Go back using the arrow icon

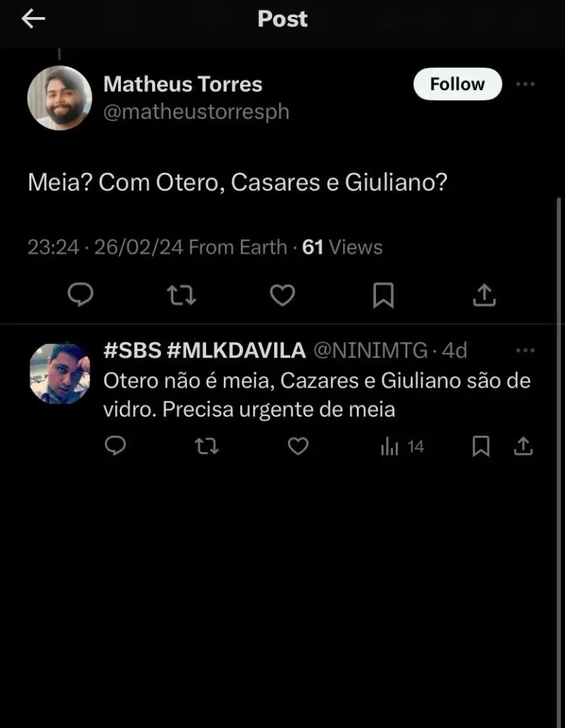coord(33,20)
